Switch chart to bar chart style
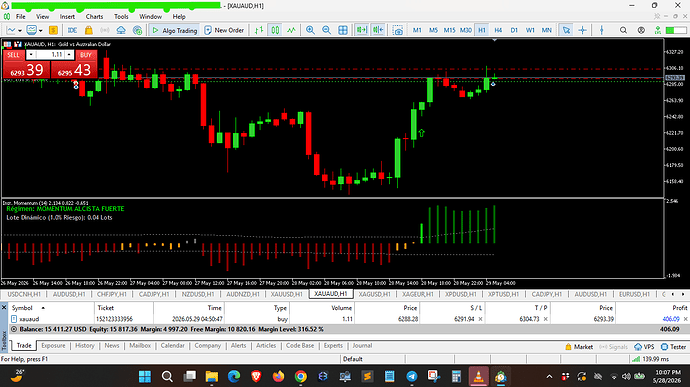The width and height of the screenshot is (690, 387). (259, 30)
